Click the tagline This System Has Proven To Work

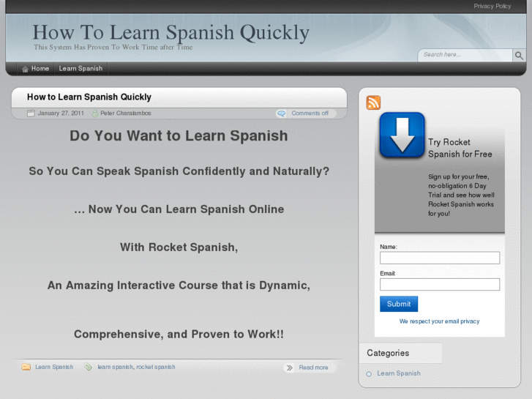click(113, 47)
